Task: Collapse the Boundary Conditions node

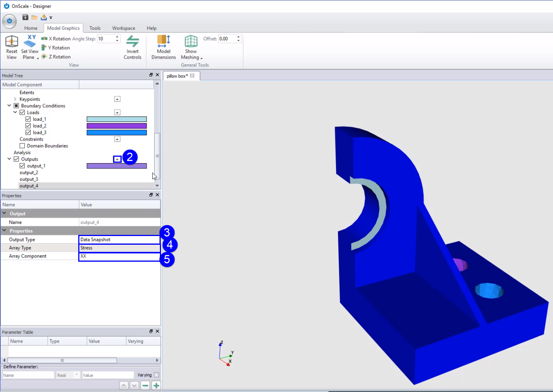Action: [x=9, y=106]
